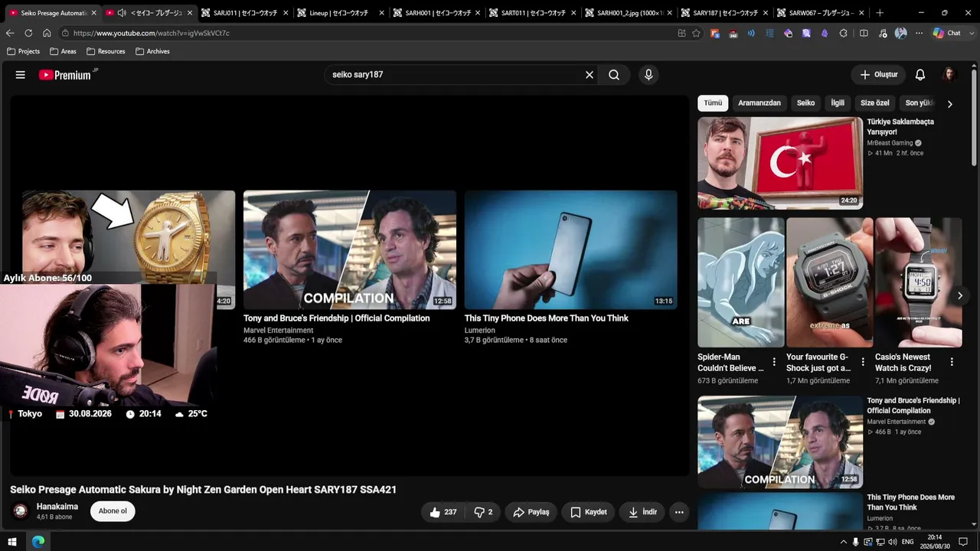The image size is (980, 551).
Task: Toggle the browser split screen icon
Action: pyautogui.click(x=864, y=33)
